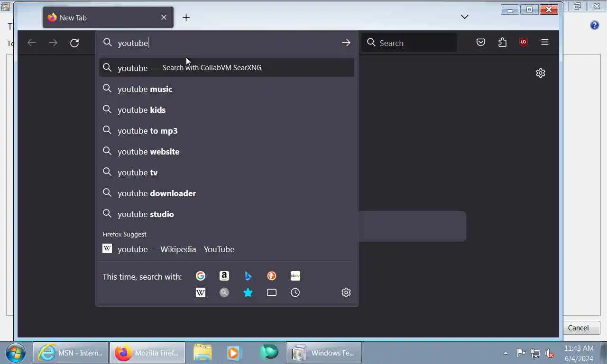Screen dimensions: 607x364
Task: Choose 'youtube — Search with CollabVM SearXNG'
Action: (227, 68)
